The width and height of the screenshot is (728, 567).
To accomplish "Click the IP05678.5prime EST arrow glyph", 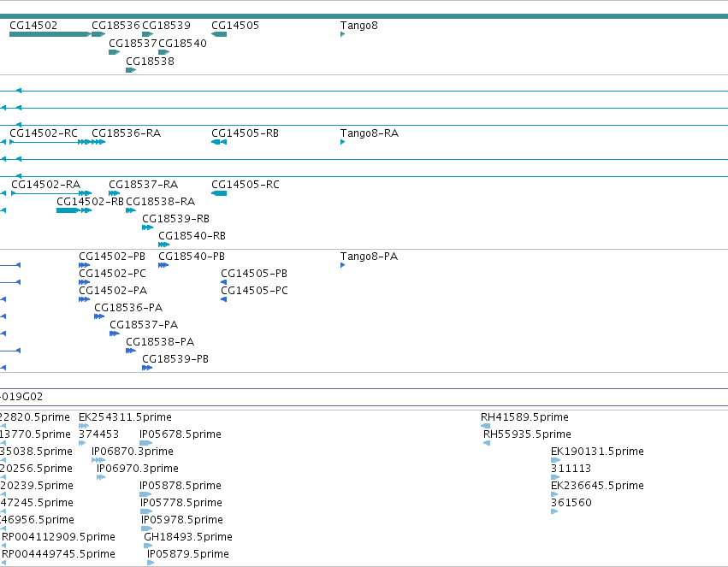I will click(x=146, y=443).
